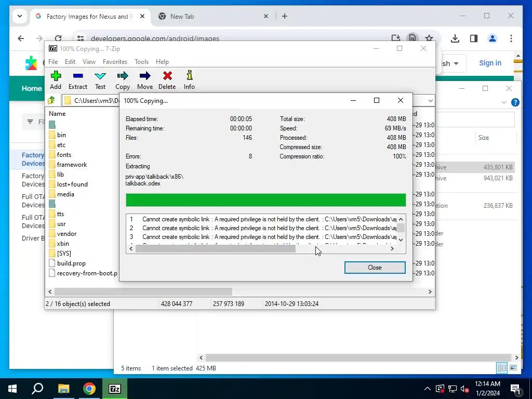Select the recovery-from-boot.p file

(x=87, y=273)
